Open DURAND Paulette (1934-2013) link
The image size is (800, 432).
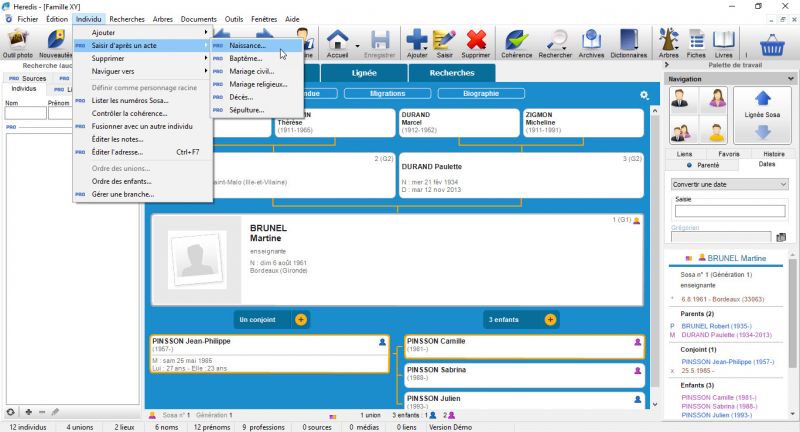[x=727, y=335]
